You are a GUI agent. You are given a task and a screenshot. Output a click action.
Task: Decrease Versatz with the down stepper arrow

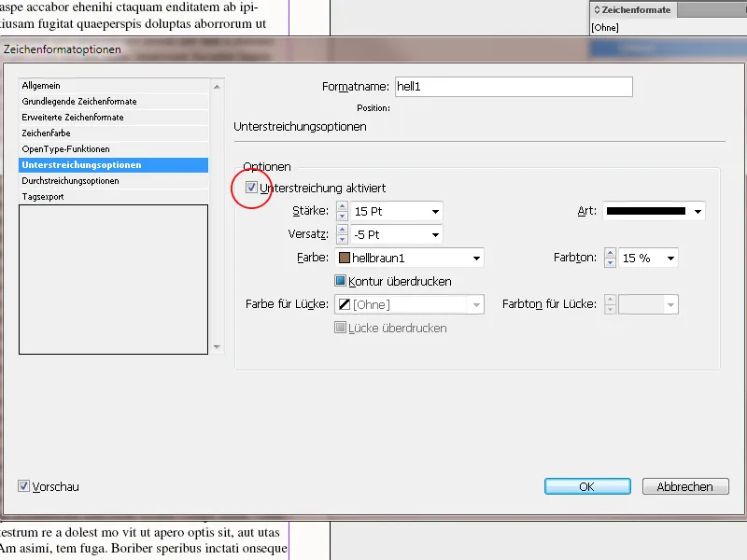pyautogui.click(x=342, y=239)
